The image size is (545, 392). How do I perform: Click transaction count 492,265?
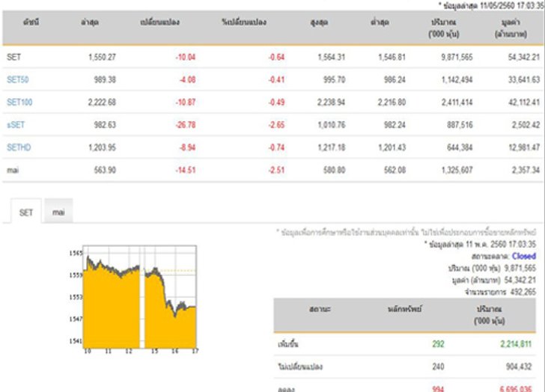pos(523,292)
